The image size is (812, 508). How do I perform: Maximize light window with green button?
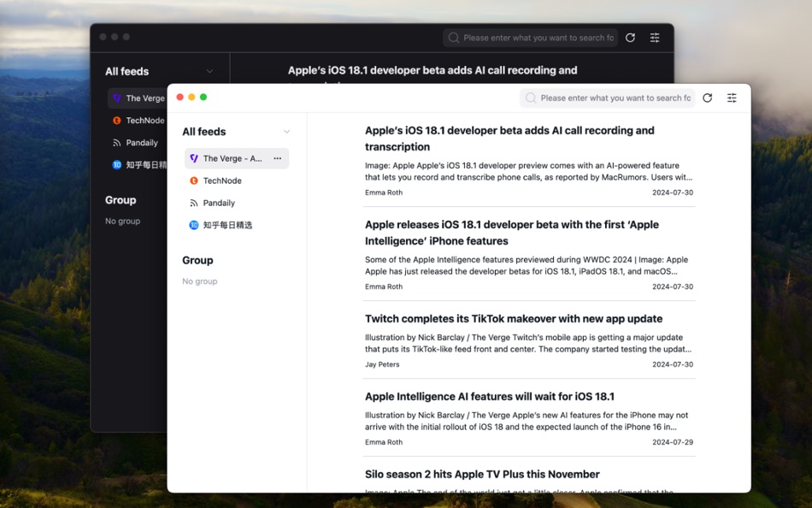203,97
